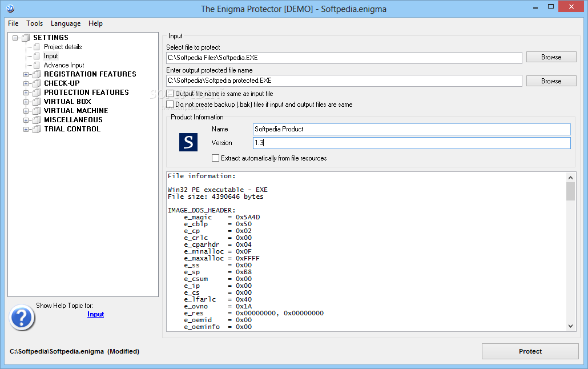The image size is (588, 369).
Task: Click the PROTECTION FEATURES folder icon
Action: coord(37,93)
